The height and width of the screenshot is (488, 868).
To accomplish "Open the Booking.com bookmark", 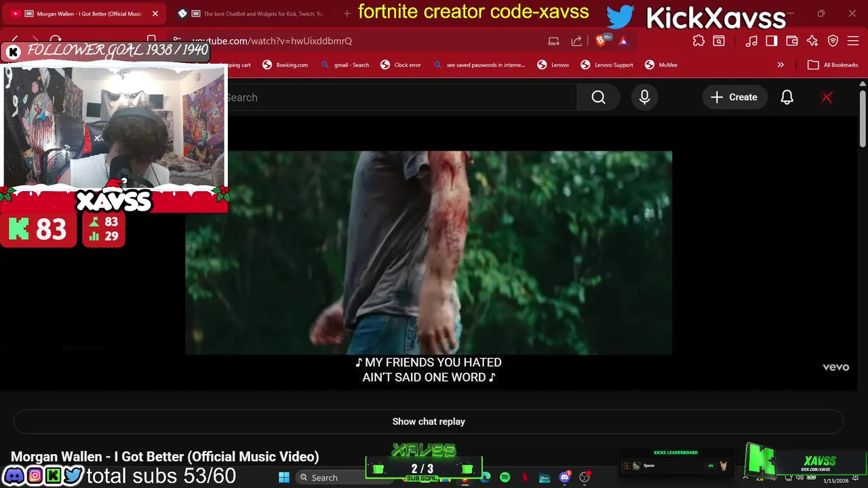I will (285, 65).
